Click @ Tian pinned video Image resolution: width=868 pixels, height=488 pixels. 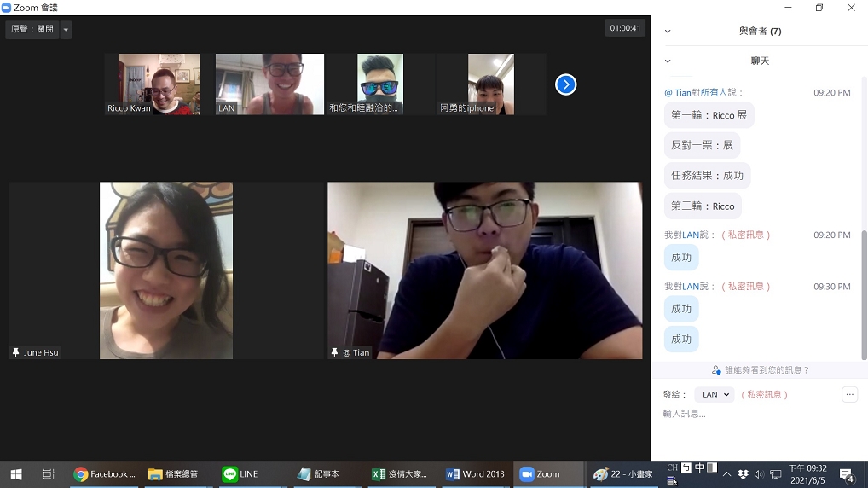485,270
